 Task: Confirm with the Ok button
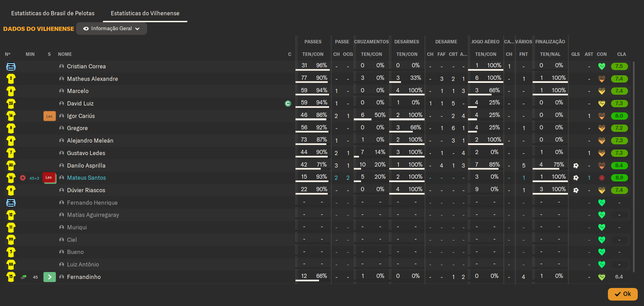click(623, 294)
